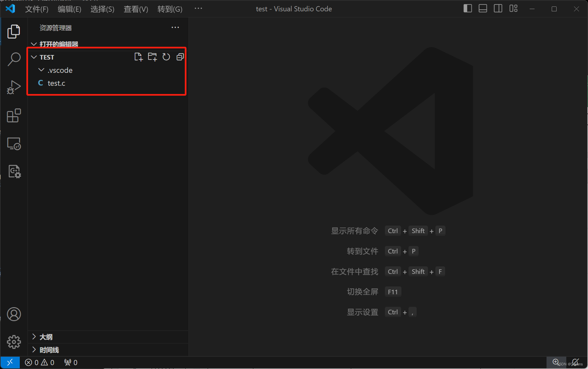Open the customize layout control
This screenshot has height=369, width=588.
(513, 9)
